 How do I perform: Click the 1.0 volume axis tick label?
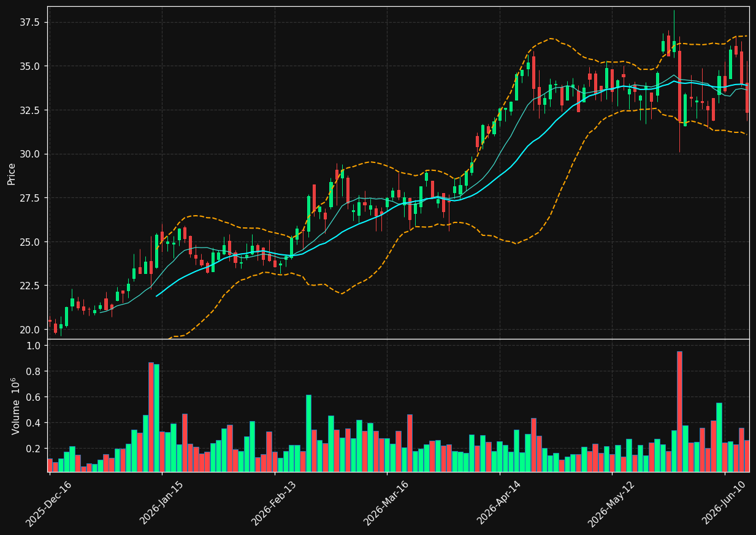(33, 346)
